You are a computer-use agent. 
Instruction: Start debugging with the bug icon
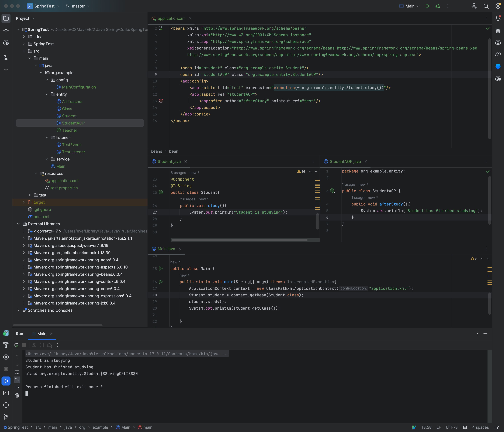[438, 6]
